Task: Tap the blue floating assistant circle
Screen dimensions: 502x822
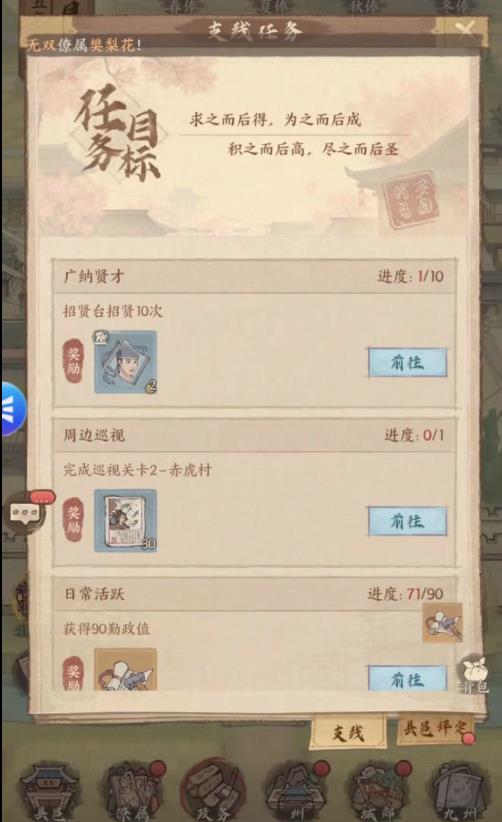Action: click(12, 409)
